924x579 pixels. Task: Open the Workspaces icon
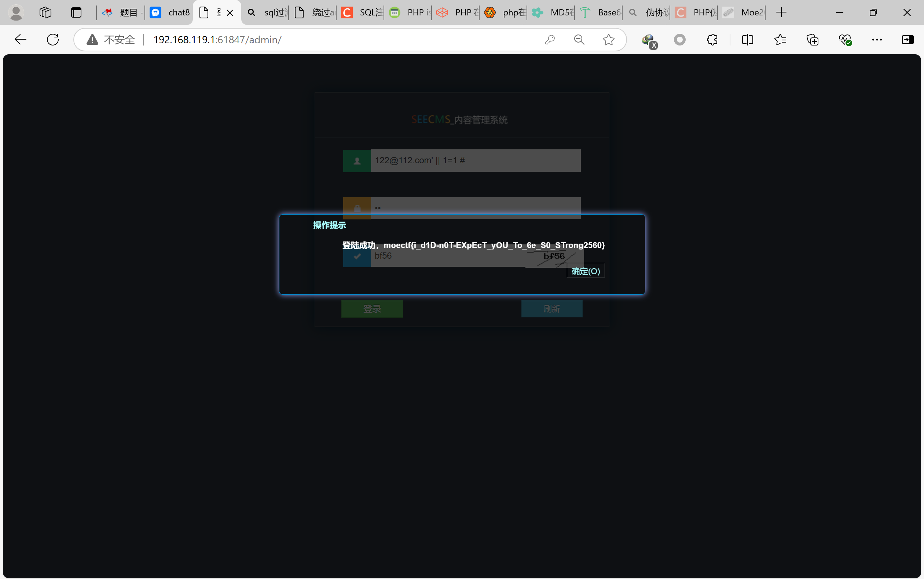pos(45,12)
